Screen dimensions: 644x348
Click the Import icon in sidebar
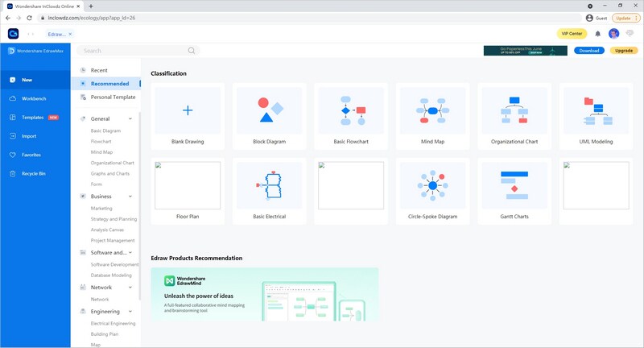13,136
